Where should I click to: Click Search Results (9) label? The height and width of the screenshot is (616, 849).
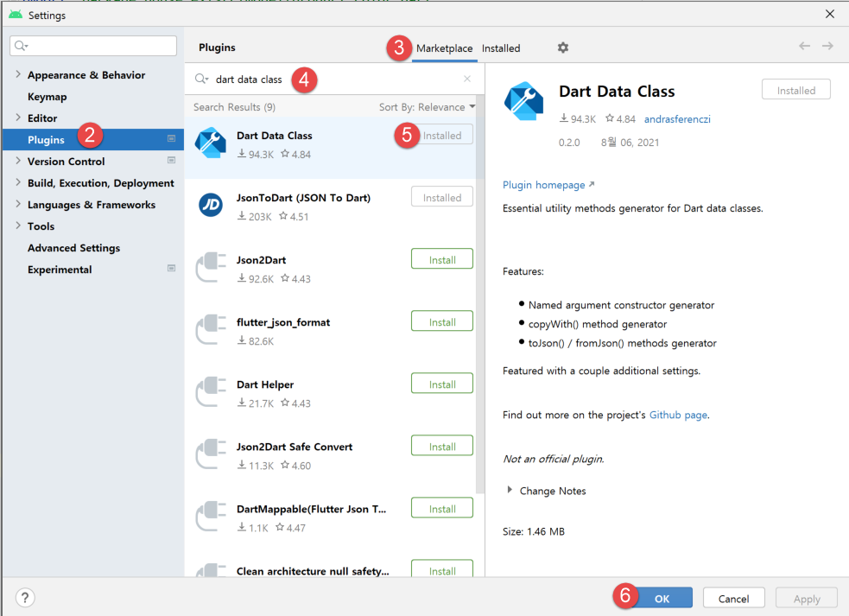pyautogui.click(x=234, y=107)
